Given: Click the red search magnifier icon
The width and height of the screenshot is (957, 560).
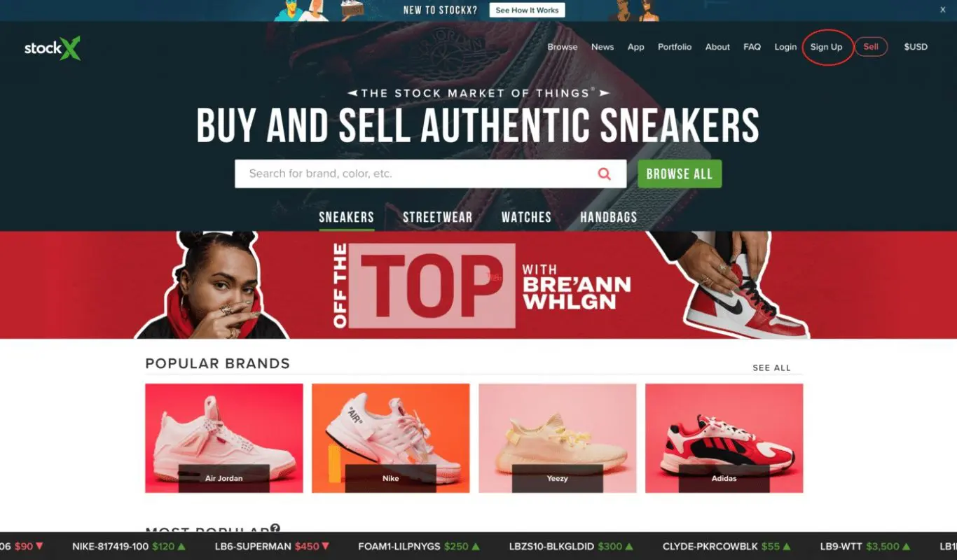Looking at the screenshot, I should (x=604, y=174).
